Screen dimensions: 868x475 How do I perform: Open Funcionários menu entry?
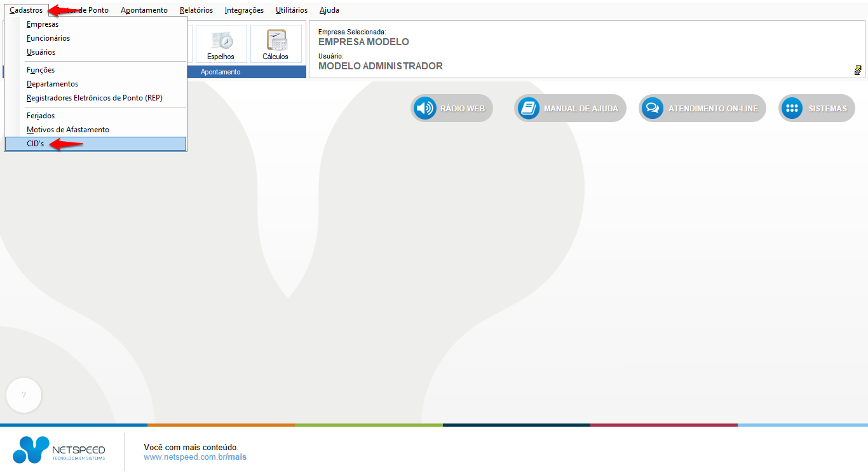(48, 38)
